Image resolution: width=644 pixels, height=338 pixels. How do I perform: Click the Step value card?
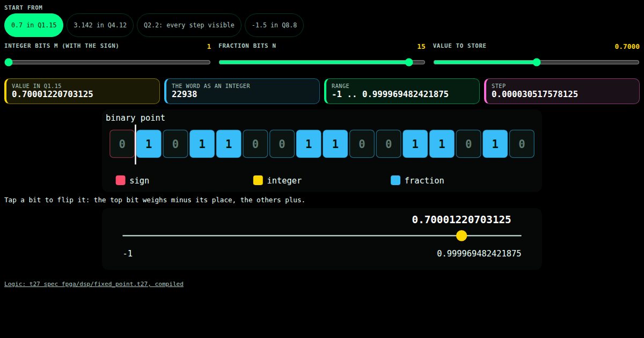pyautogui.click(x=562, y=91)
